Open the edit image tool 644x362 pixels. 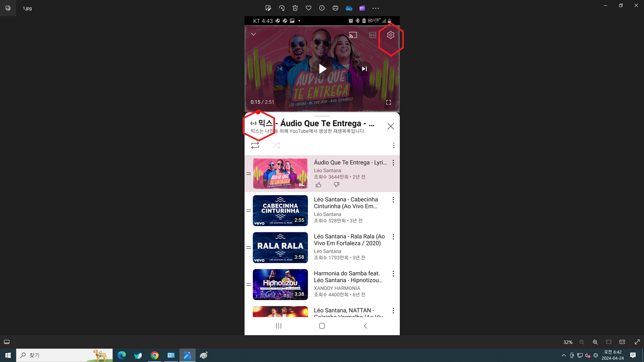(x=268, y=8)
